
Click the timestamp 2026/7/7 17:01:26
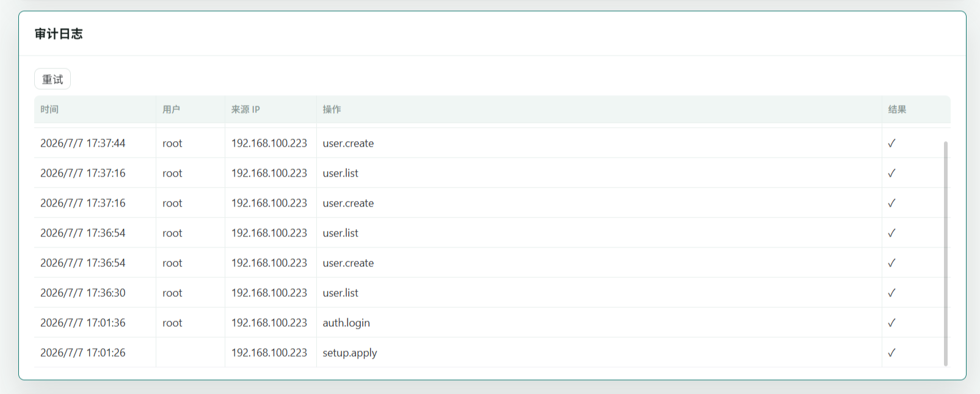click(x=83, y=352)
